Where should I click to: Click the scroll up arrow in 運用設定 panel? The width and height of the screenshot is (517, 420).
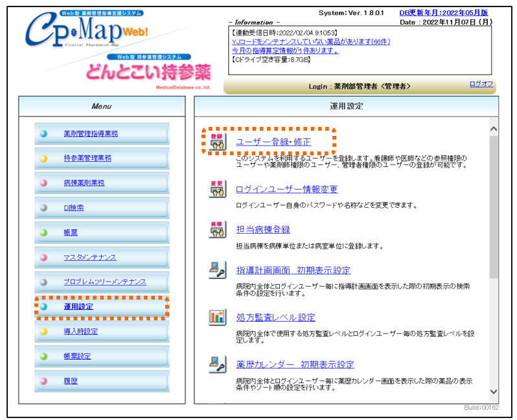point(494,129)
